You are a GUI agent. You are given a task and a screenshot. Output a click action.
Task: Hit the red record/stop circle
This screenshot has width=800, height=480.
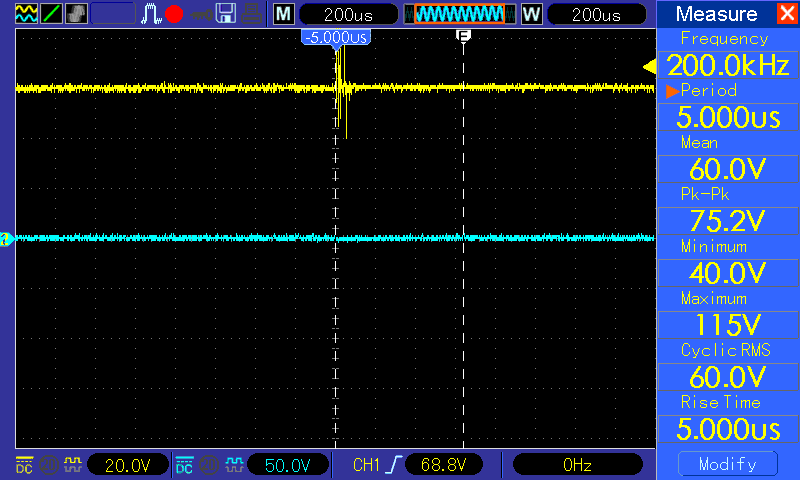[174, 14]
